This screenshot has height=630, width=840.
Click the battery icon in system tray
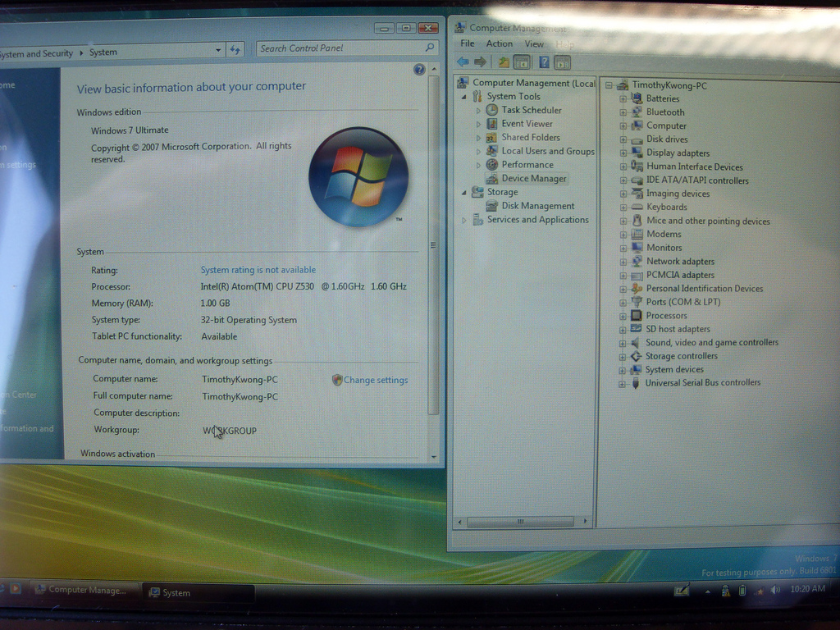point(742,590)
